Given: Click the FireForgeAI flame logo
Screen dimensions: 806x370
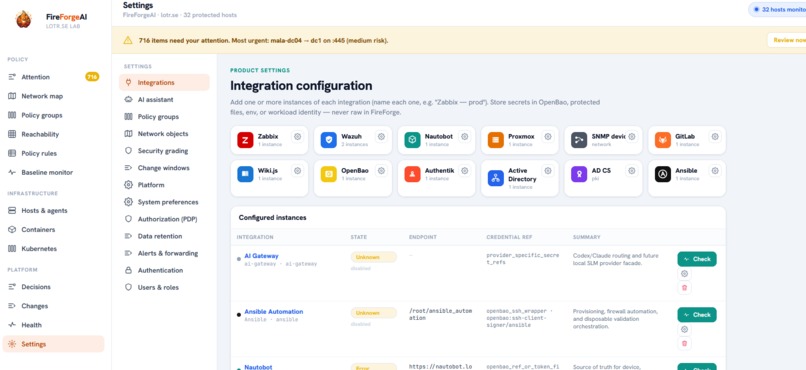Looking at the screenshot, I should (x=23, y=20).
